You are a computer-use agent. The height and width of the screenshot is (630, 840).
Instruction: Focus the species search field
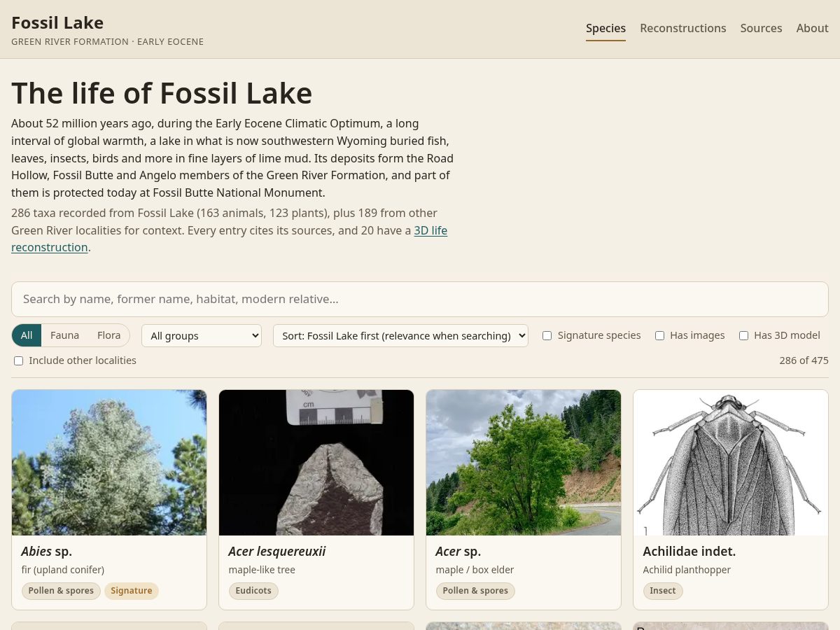coord(420,299)
